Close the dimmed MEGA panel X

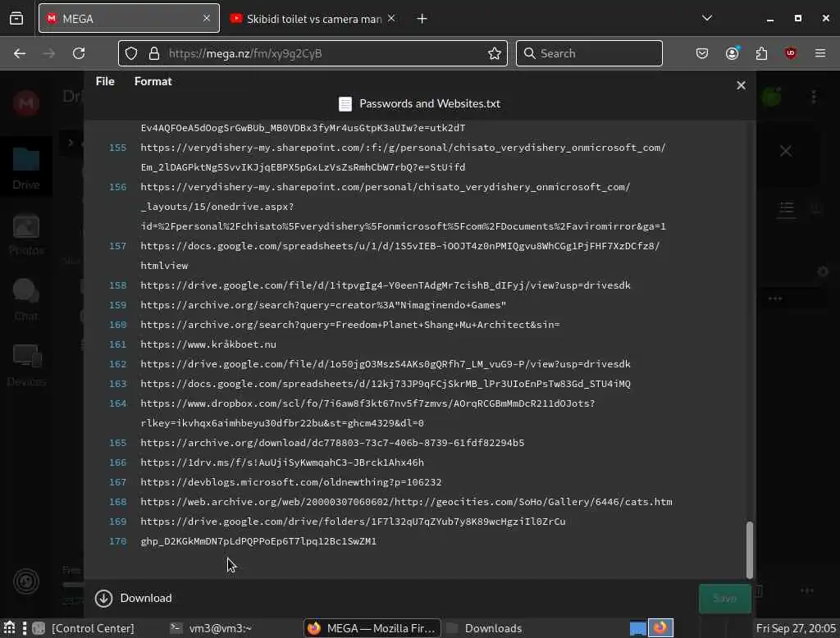785,151
